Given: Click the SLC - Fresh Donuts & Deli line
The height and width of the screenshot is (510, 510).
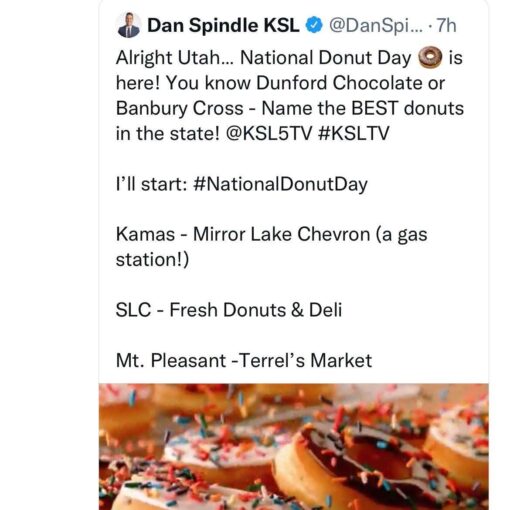Looking at the screenshot, I should [x=229, y=310].
